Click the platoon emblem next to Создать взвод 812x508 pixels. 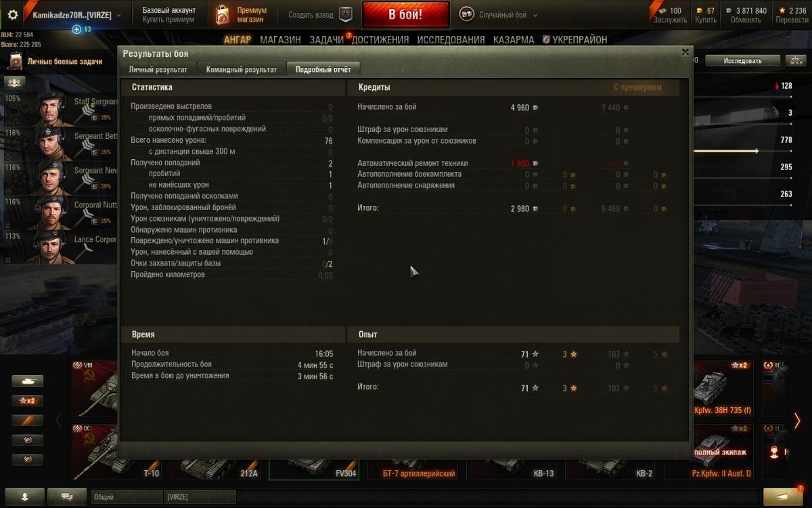[345, 14]
